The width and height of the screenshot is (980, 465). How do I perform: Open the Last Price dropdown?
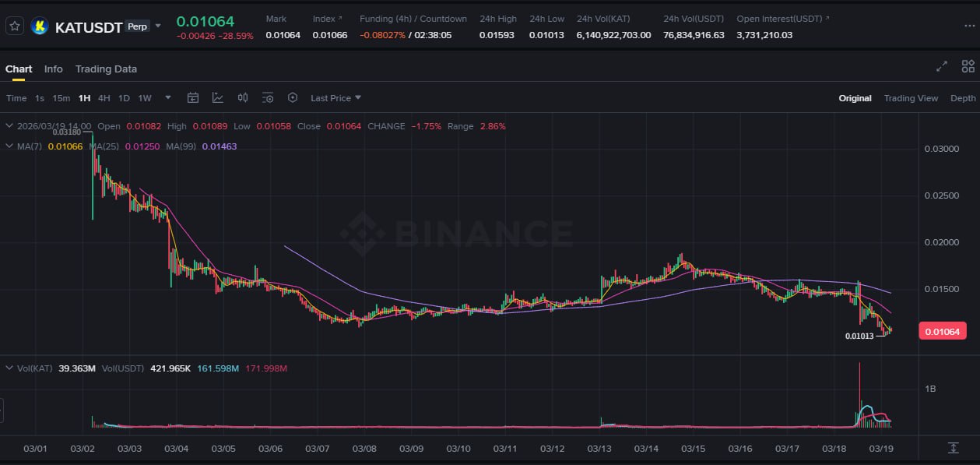click(333, 97)
